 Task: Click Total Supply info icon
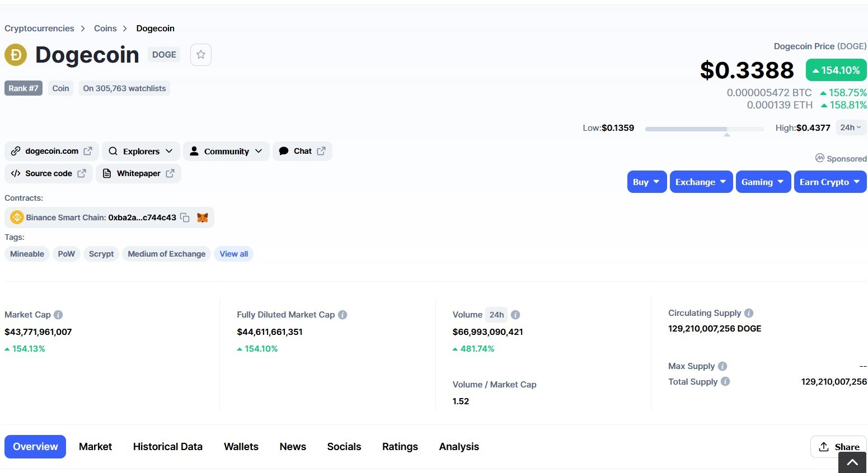tap(725, 381)
